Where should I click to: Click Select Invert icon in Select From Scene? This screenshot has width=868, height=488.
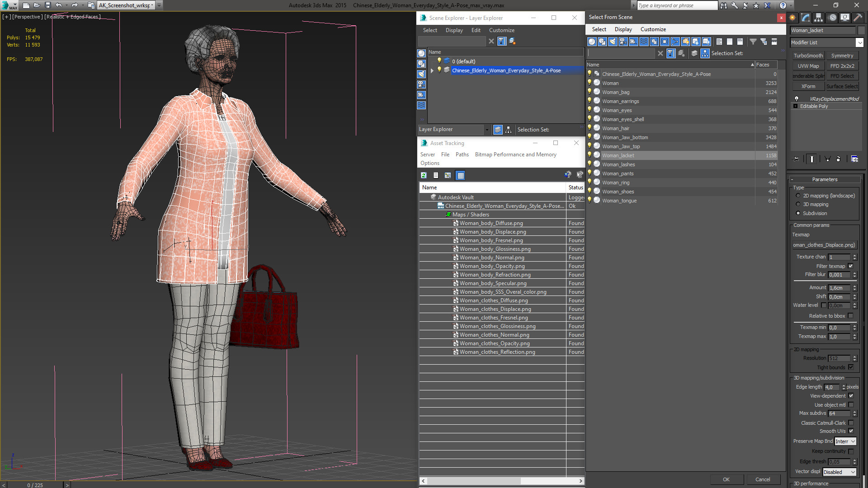point(740,42)
